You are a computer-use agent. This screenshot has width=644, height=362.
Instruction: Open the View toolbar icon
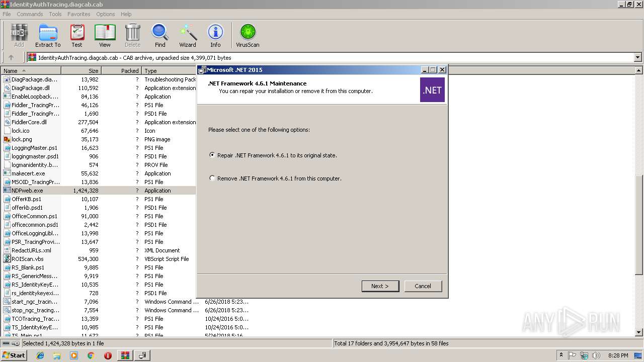pyautogui.click(x=105, y=36)
